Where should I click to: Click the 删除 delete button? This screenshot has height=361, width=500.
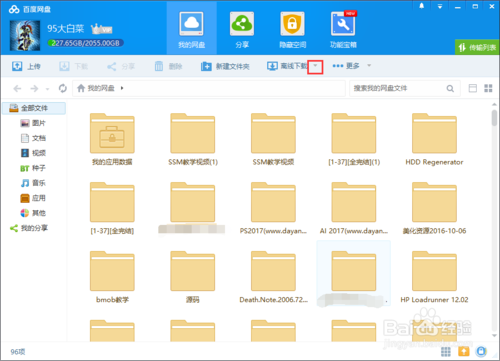168,66
